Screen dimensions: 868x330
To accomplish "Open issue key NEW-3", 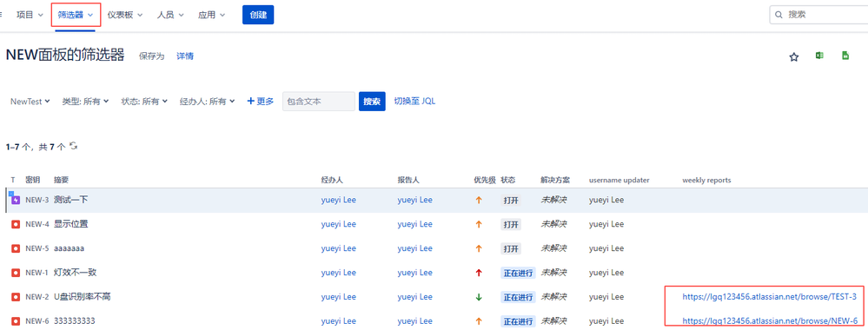I will pos(37,200).
